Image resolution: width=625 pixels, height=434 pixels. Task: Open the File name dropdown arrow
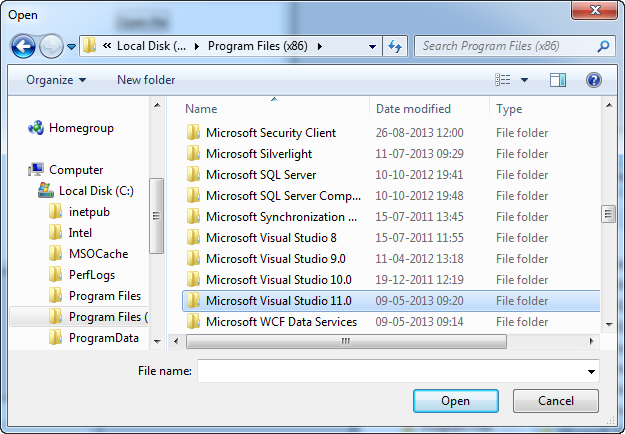591,372
